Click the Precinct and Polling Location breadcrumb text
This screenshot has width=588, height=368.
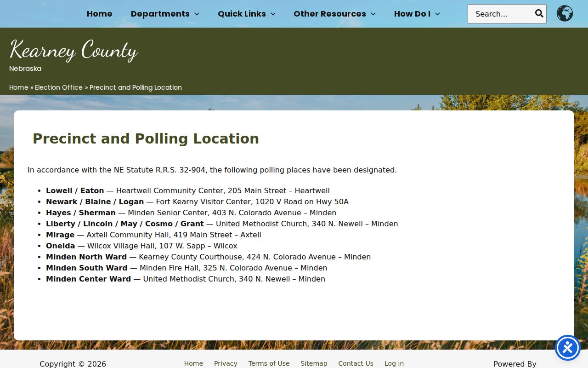[x=136, y=87]
